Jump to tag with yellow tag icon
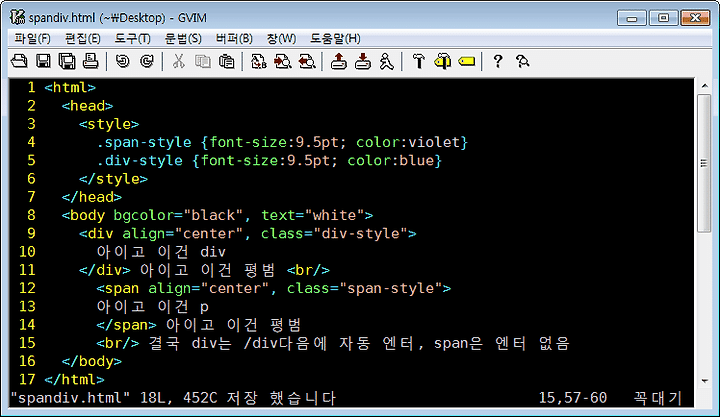This screenshot has width=720, height=417. pos(467,61)
